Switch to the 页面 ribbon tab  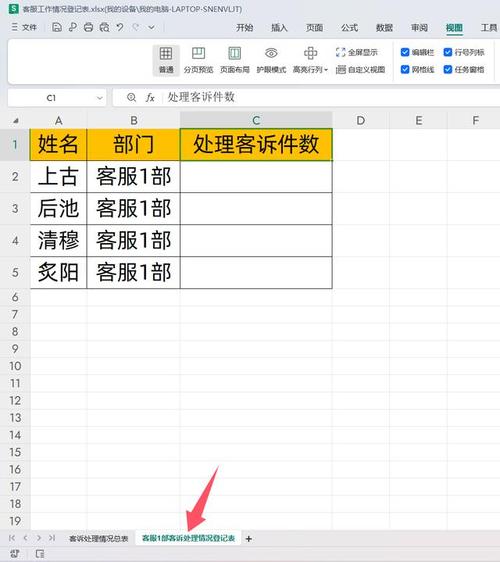pos(314,28)
